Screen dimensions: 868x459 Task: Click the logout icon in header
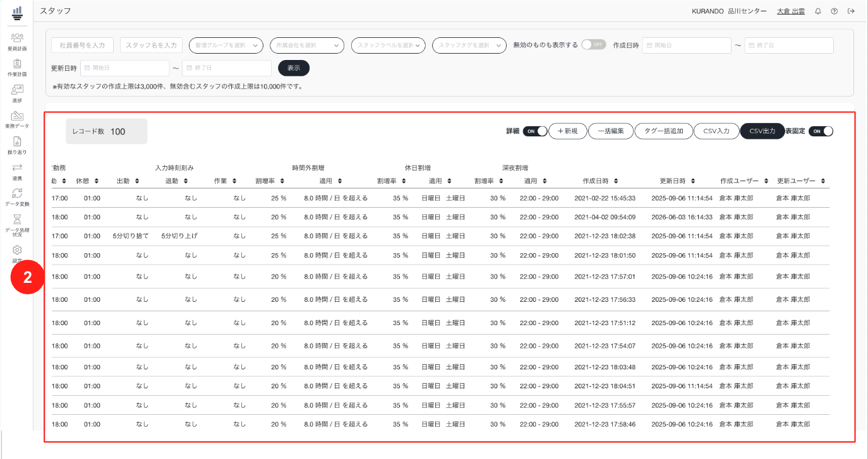click(x=851, y=11)
